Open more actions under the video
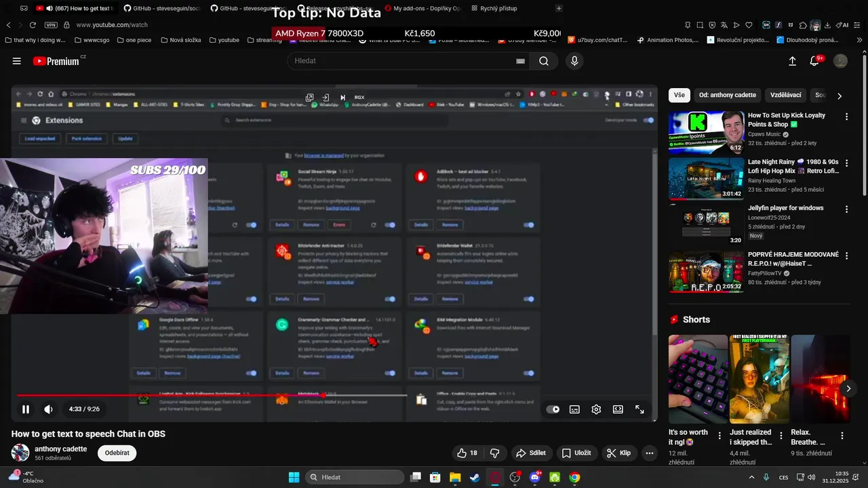 click(x=649, y=453)
